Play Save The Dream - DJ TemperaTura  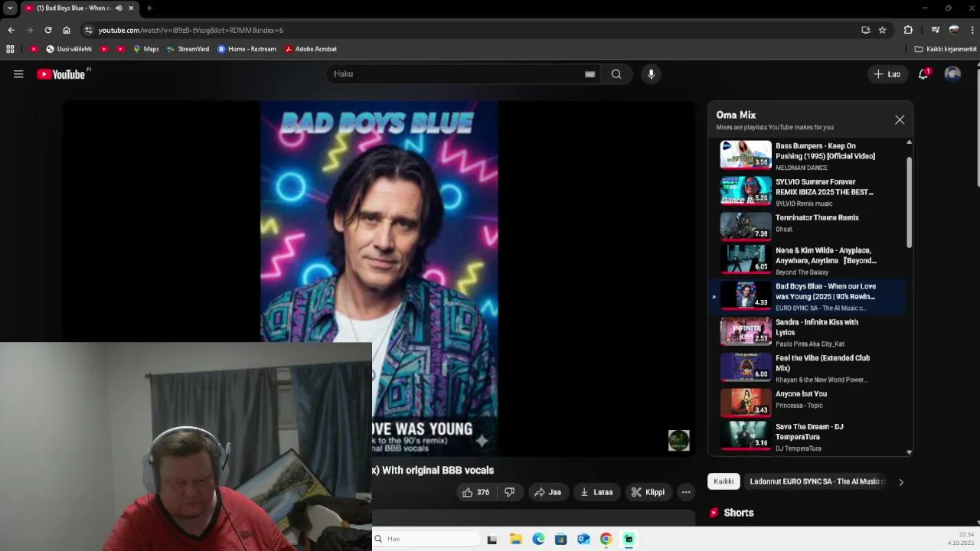pos(812,436)
